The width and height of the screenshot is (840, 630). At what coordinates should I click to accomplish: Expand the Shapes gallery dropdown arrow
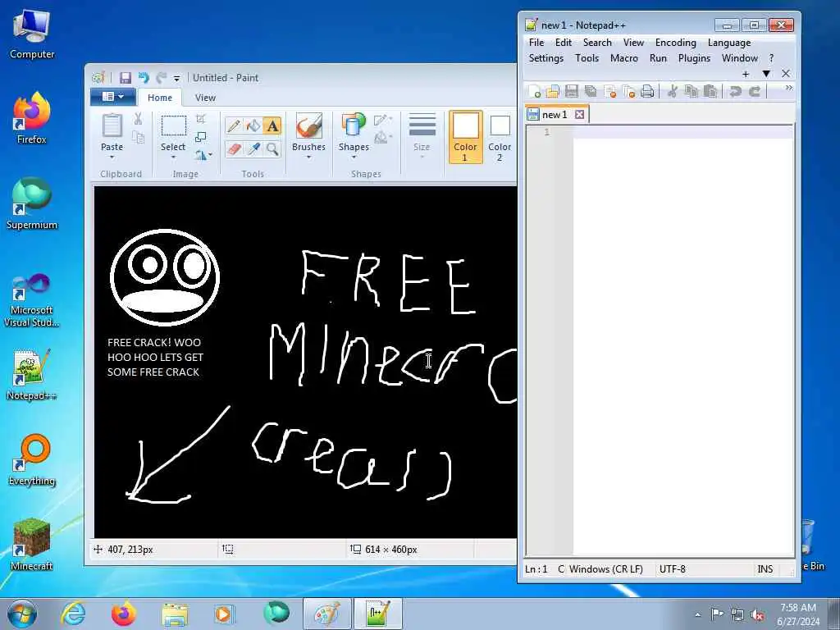click(354, 157)
